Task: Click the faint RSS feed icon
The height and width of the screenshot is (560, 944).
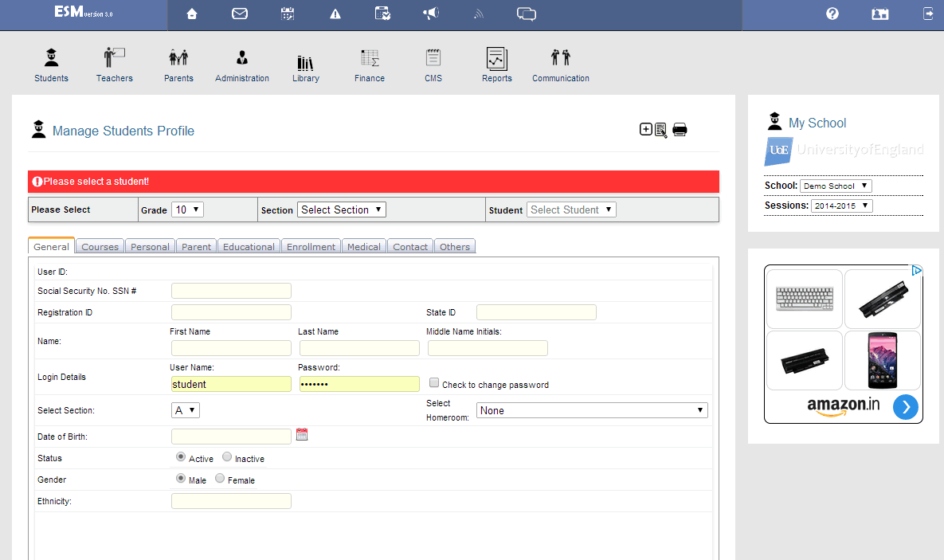Action: 479,14
